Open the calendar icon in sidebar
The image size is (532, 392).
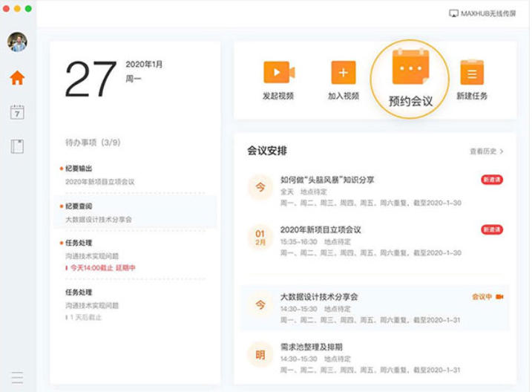pyautogui.click(x=17, y=112)
